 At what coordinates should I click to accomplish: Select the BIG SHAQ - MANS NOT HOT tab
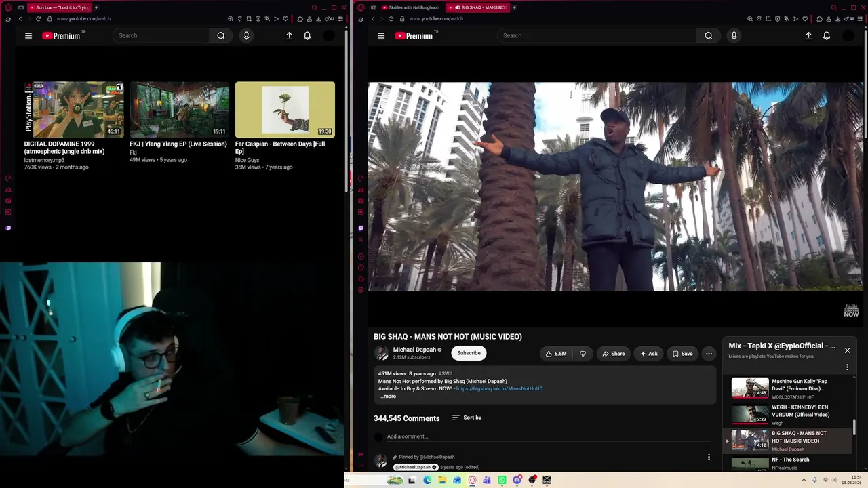(x=479, y=7)
